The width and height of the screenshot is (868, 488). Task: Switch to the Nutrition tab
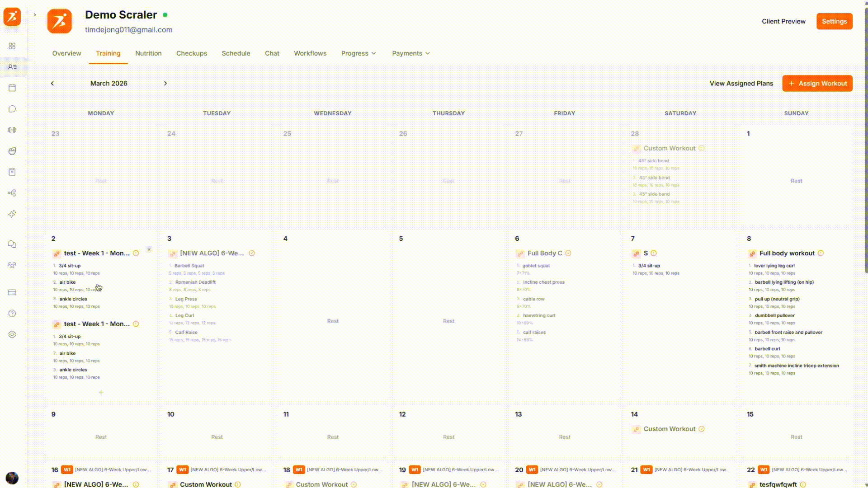[148, 53]
